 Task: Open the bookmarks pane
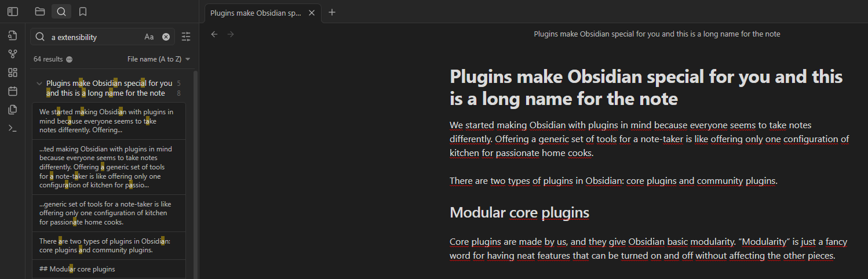tap(83, 12)
